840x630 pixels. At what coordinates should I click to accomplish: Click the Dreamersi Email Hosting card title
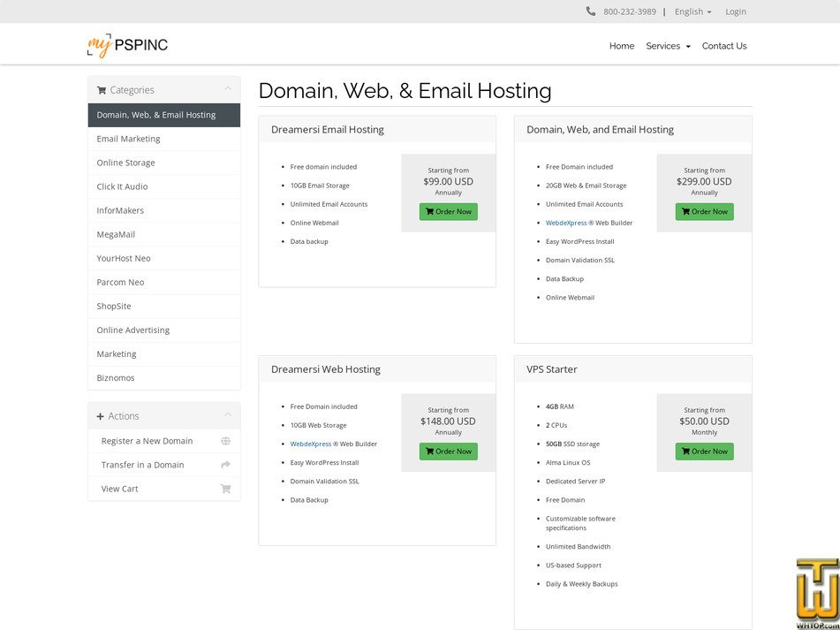pos(328,130)
